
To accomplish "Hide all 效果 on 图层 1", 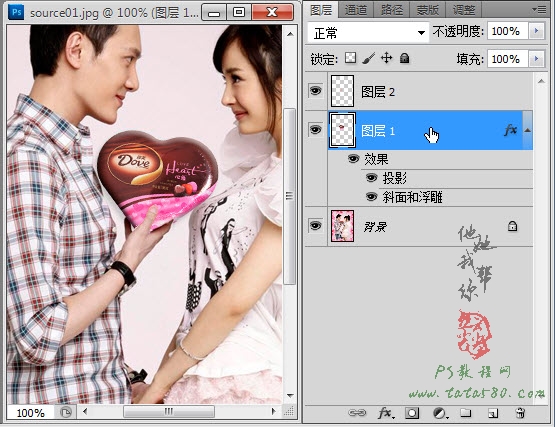I will tap(353, 159).
